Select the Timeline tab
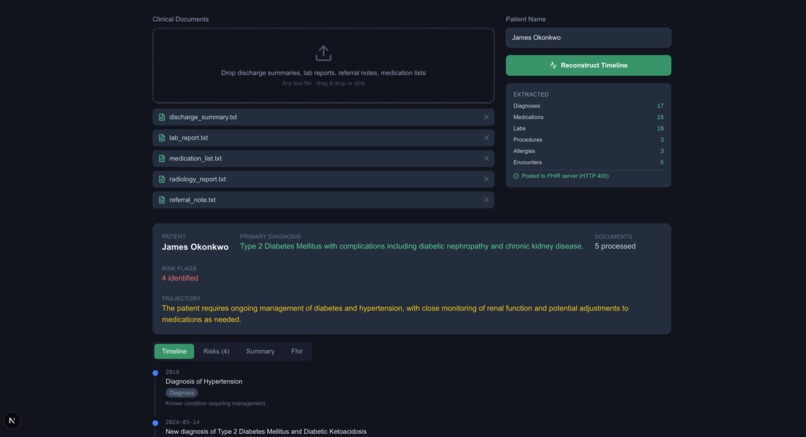 (174, 351)
